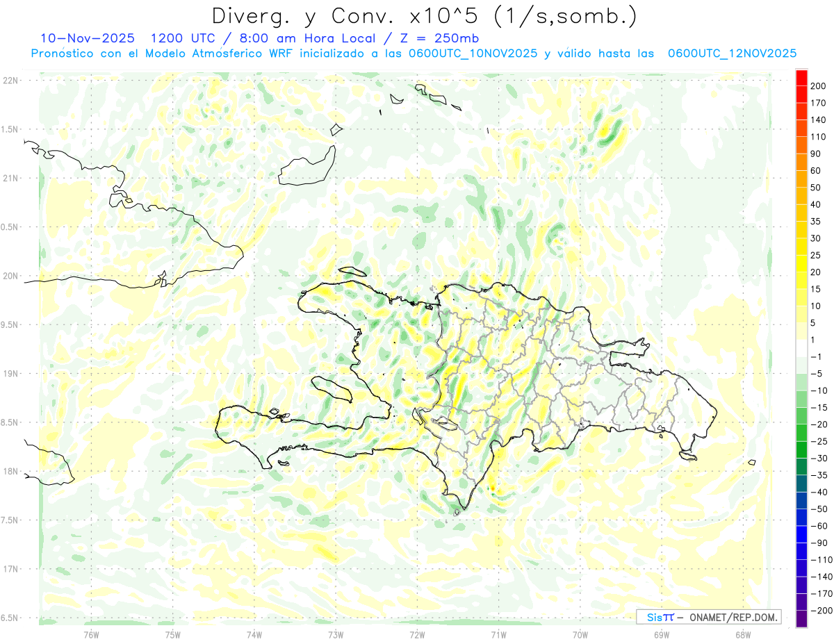
Task: Click the positive "35" colorbar value
Action: pos(817,222)
